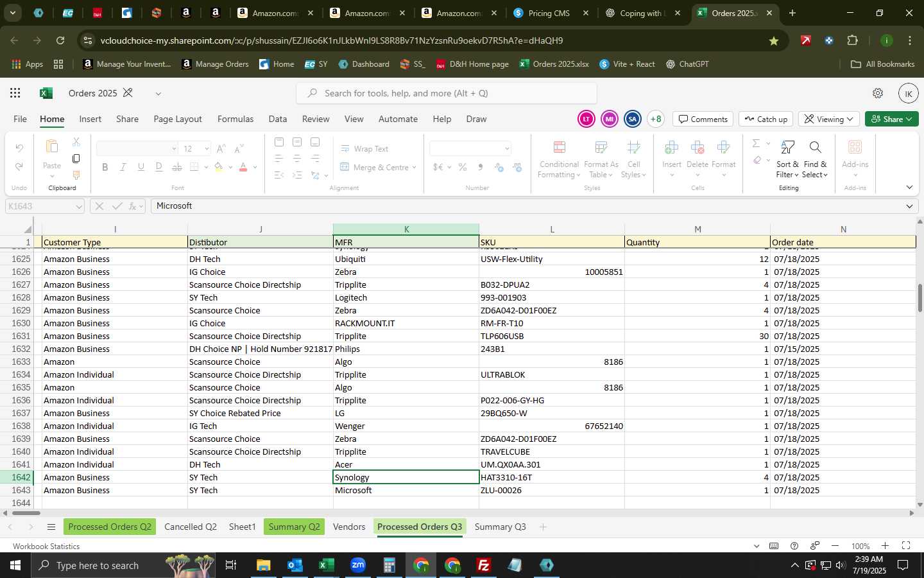Toggle Underline formatting
This screenshot has width=924, height=578.
coord(141,167)
